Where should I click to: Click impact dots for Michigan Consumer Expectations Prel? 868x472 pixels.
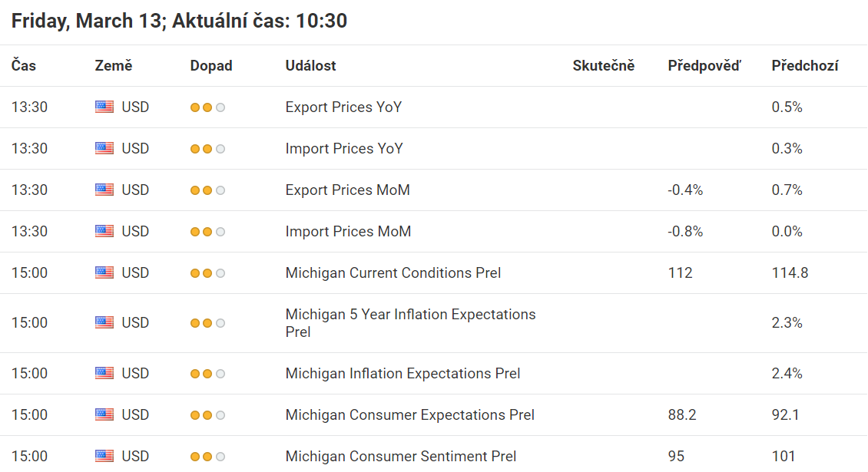(x=207, y=415)
